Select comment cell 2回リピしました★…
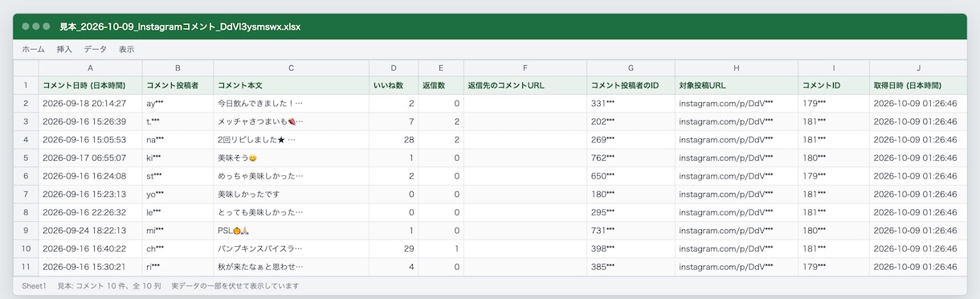This screenshot has height=299, width=980. point(291,140)
